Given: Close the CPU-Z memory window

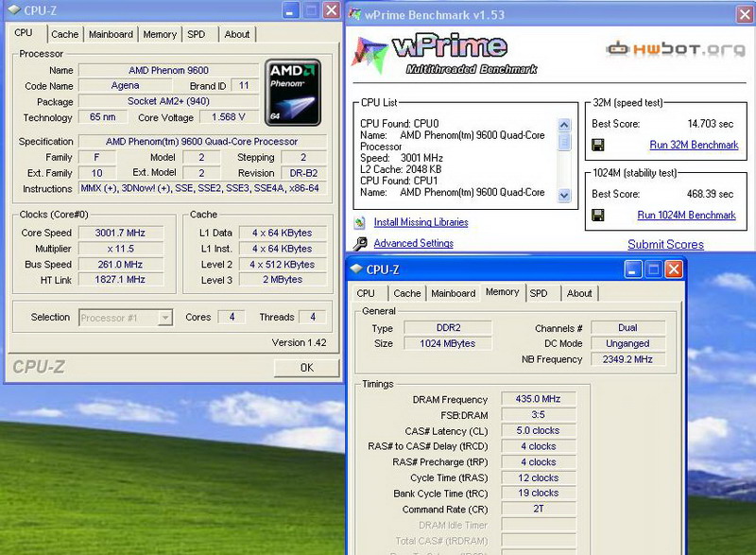Looking at the screenshot, I should (x=674, y=269).
